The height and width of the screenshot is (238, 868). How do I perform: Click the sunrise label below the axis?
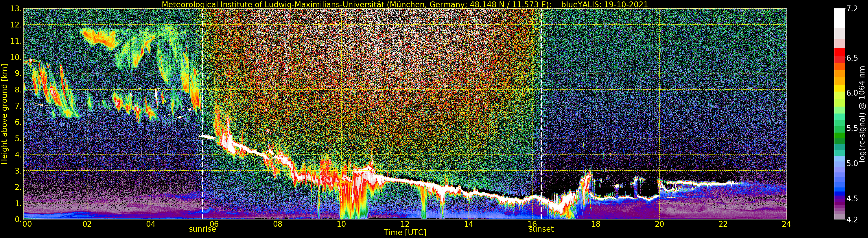pyautogui.click(x=202, y=229)
